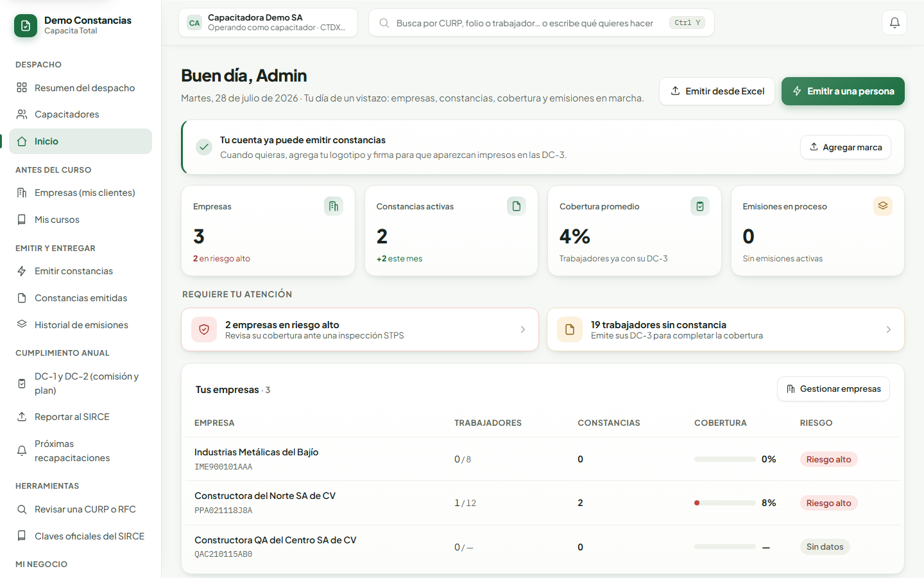Image resolution: width=924 pixels, height=578 pixels.
Task: Click Constructora del Norte SA de CV name
Action: tap(265, 496)
